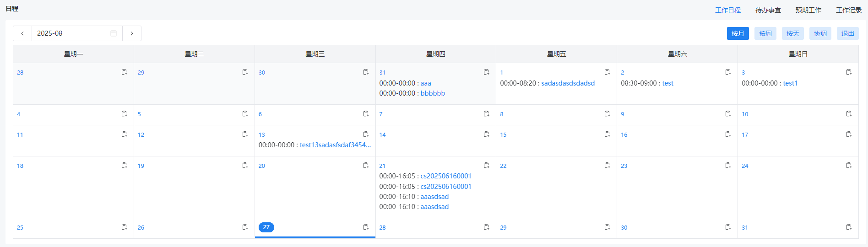
Task: Click the add-schedule icon on day 31 Thursday
Action: coord(486,72)
